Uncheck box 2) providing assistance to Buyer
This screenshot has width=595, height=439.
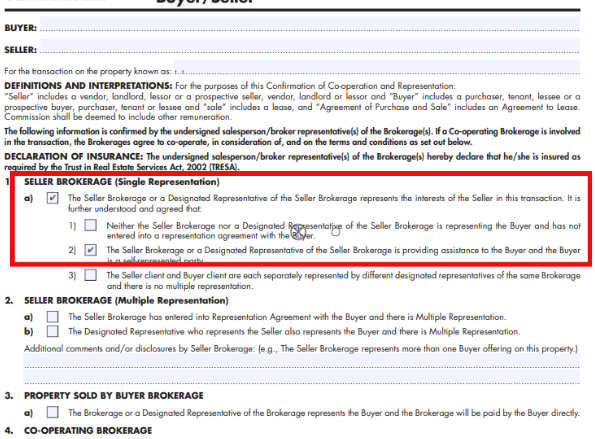pos(90,250)
